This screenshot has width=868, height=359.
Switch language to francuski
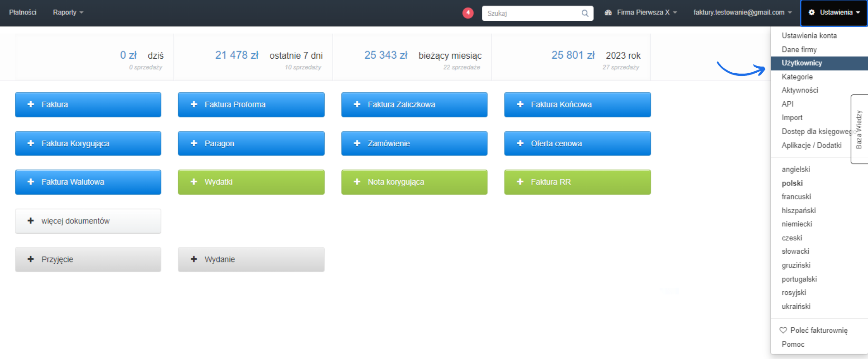point(796,197)
